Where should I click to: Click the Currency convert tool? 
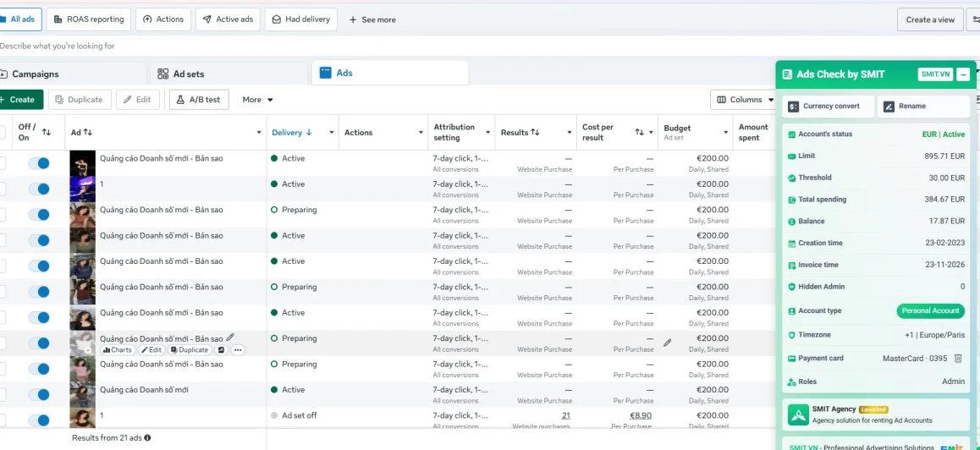coord(828,107)
